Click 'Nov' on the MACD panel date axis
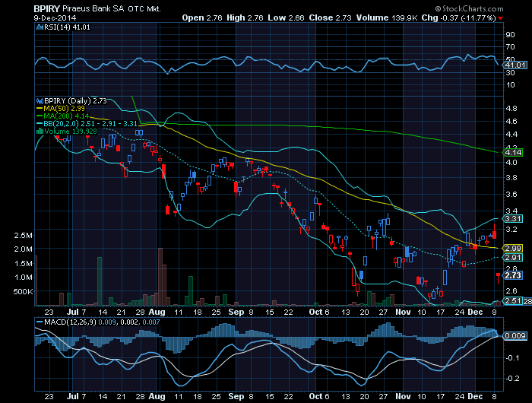 coord(403,396)
